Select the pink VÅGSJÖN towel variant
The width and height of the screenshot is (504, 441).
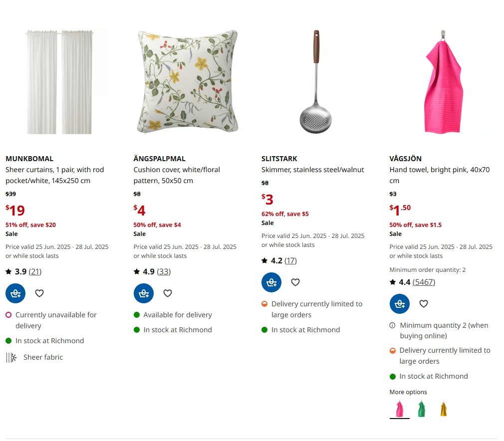click(x=400, y=409)
